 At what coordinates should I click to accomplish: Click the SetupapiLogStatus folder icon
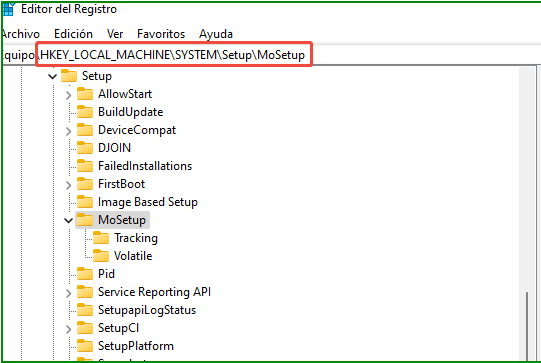coord(85,310)
